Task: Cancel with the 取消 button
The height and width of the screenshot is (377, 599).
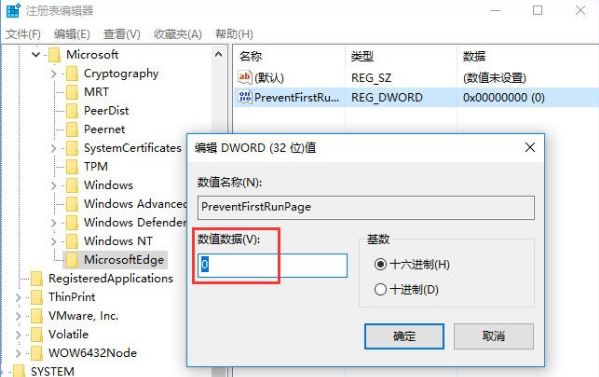Action: coord(494,336)
